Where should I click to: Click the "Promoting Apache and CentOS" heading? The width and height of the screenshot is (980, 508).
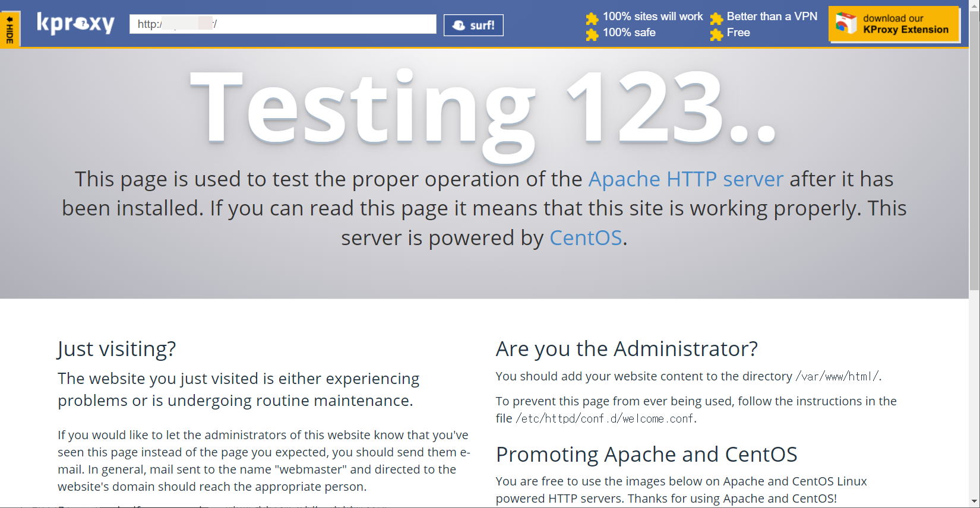click(x=646, y=455)
